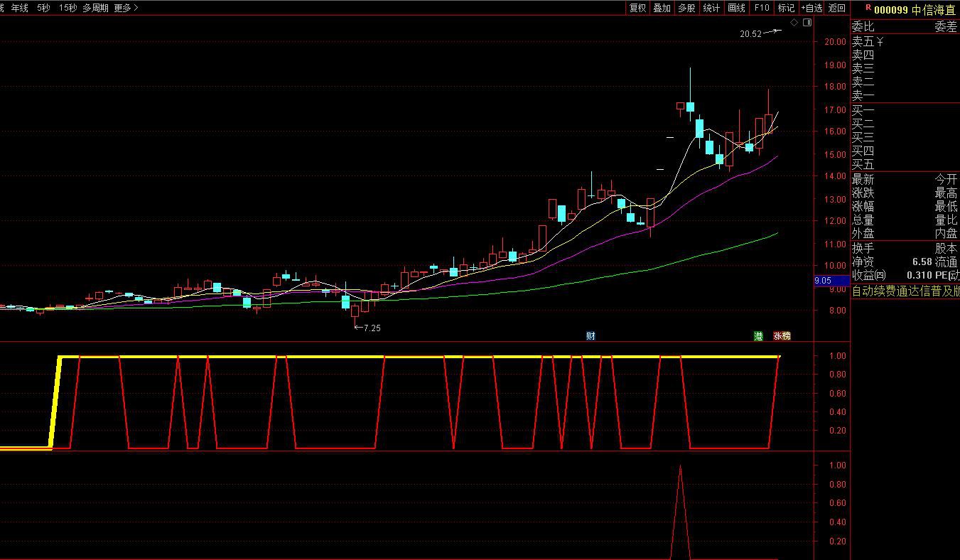
Task: Click the 涨幅 percent change label
Action: click(863, 207)
